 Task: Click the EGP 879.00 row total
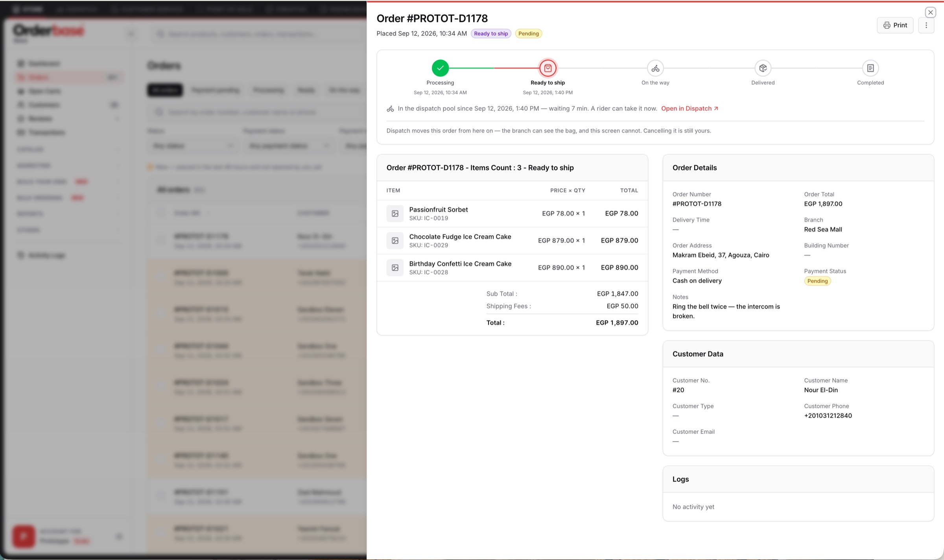[x=619, y=241]
